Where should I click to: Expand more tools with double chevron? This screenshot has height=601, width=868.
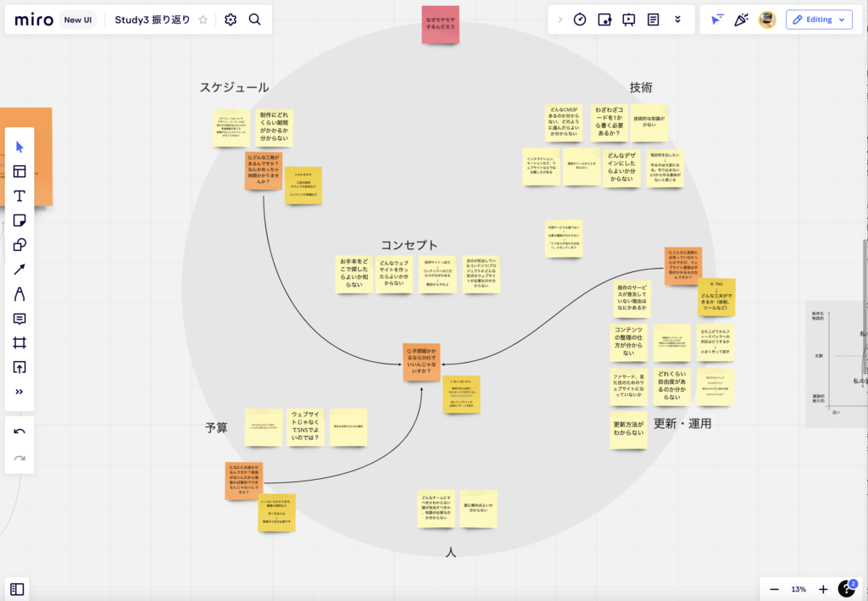pos(19,392)
